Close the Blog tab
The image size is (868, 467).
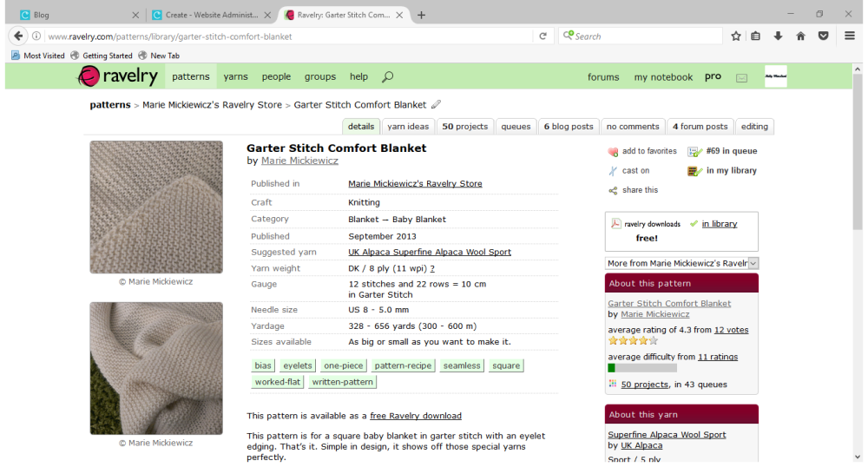135,15
